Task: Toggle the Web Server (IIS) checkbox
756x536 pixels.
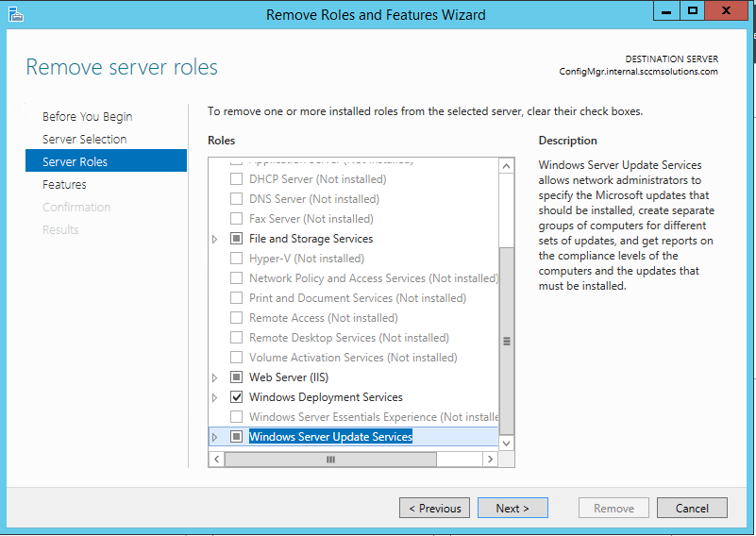Action: click(x=237, y=377)
